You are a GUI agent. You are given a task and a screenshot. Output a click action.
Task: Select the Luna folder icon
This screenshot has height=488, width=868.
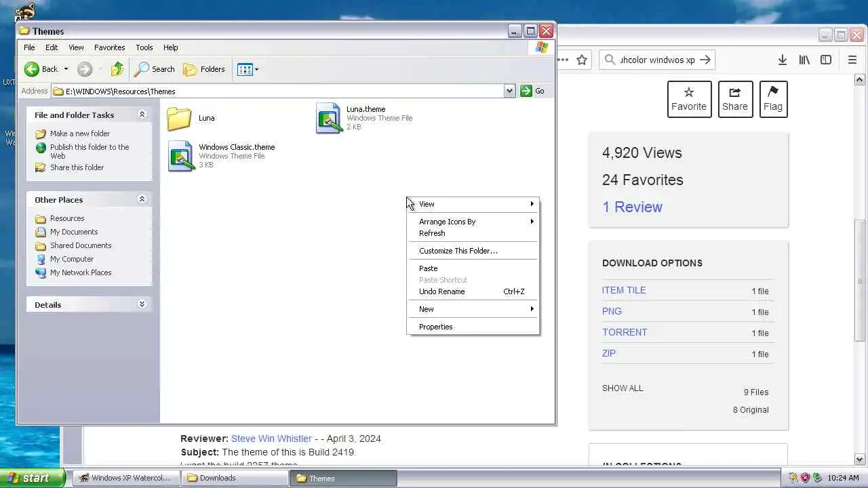coord(179,118)
